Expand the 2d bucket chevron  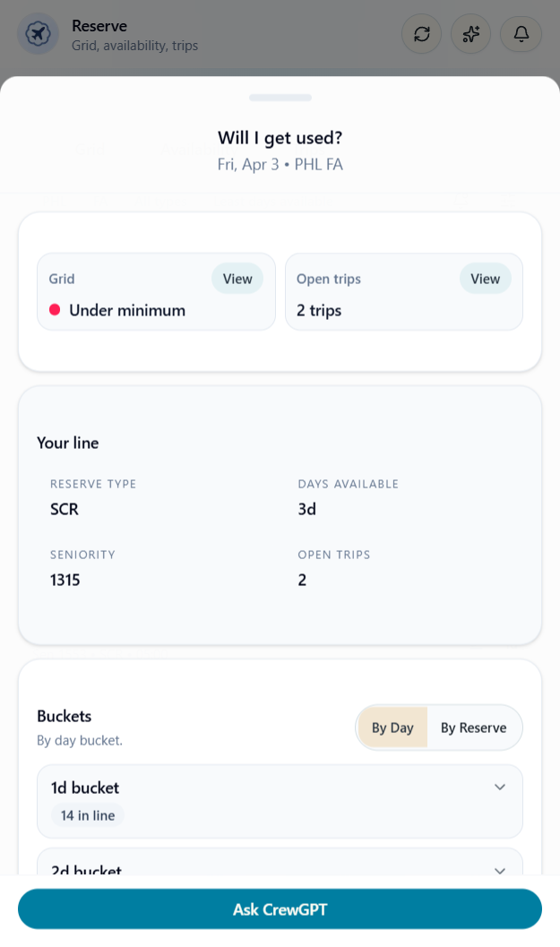500,870
